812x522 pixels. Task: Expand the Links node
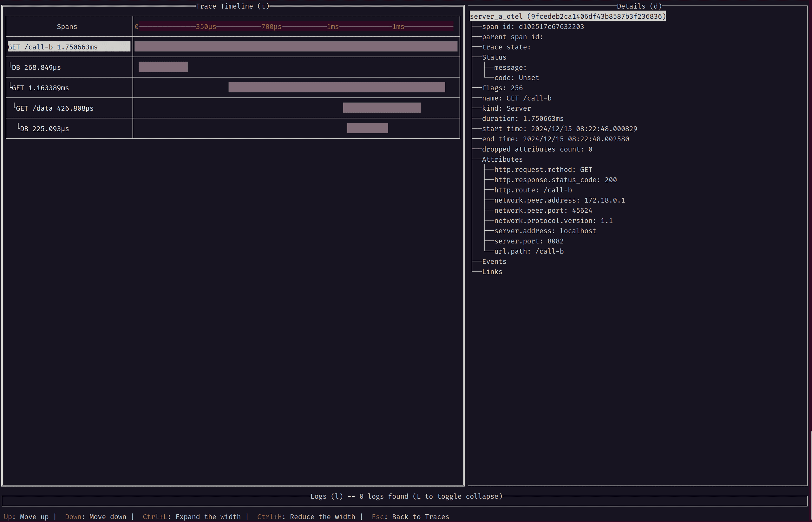click(x=492, y=272)
